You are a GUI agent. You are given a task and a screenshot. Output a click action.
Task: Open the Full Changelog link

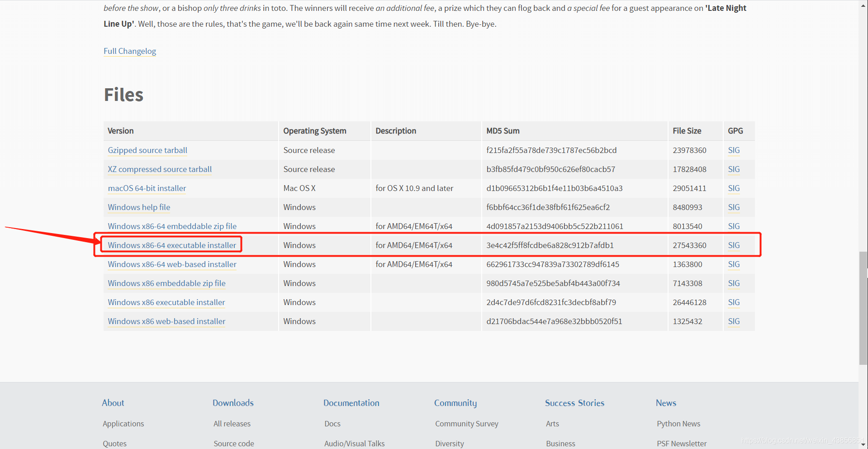pyautogui.click(x=130, y=51)
